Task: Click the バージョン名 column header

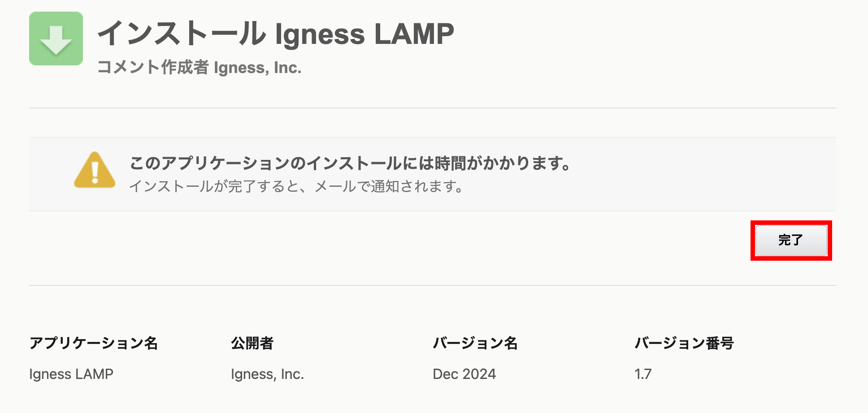Action: [x=475, y=343]
